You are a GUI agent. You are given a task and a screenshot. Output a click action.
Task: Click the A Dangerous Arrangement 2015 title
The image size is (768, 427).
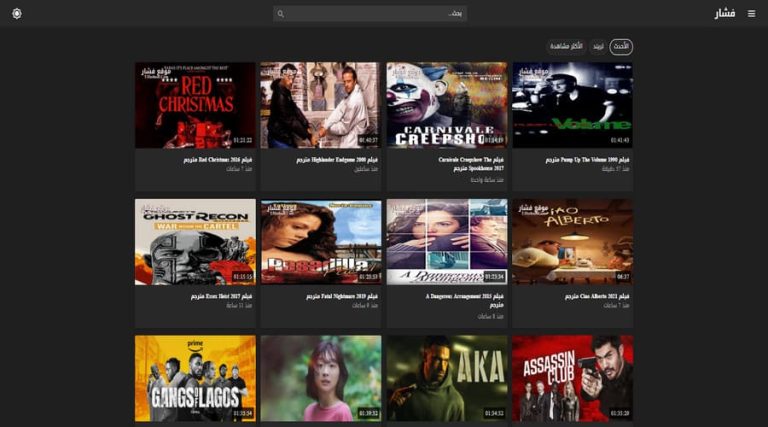[464, 301]
